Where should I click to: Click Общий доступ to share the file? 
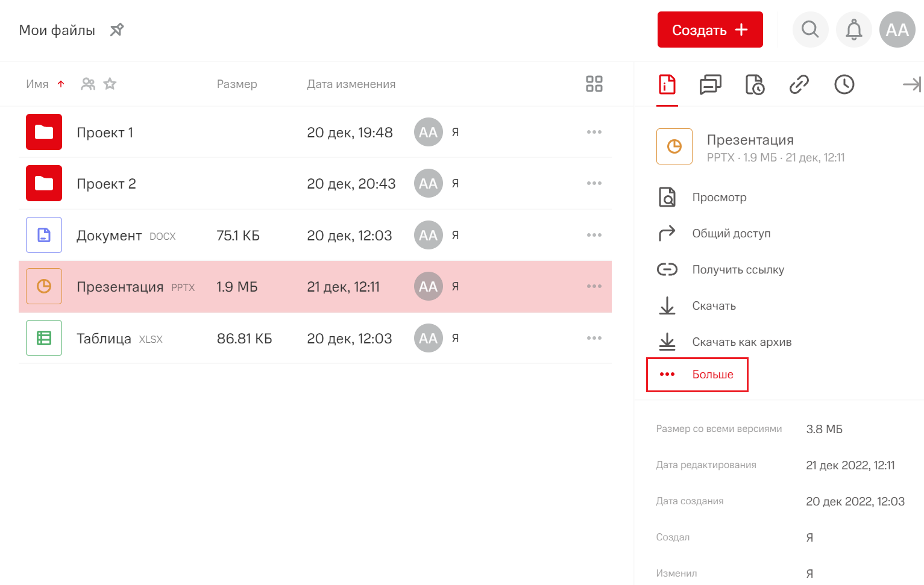[x=731, y=234]
